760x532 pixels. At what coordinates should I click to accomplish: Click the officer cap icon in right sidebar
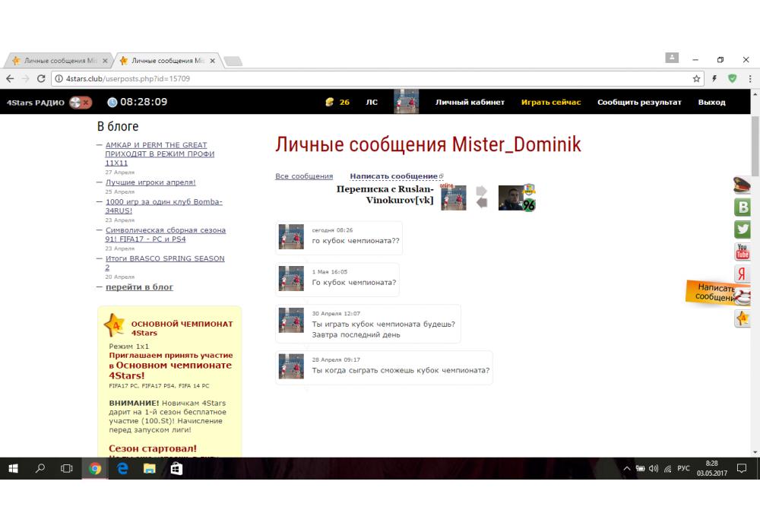click(742, 185)
